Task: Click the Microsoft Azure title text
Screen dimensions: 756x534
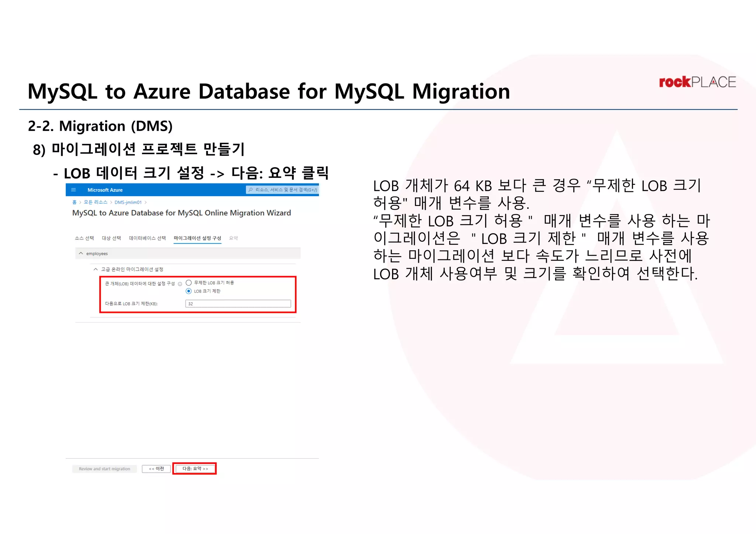Action: tap(105, 190)
